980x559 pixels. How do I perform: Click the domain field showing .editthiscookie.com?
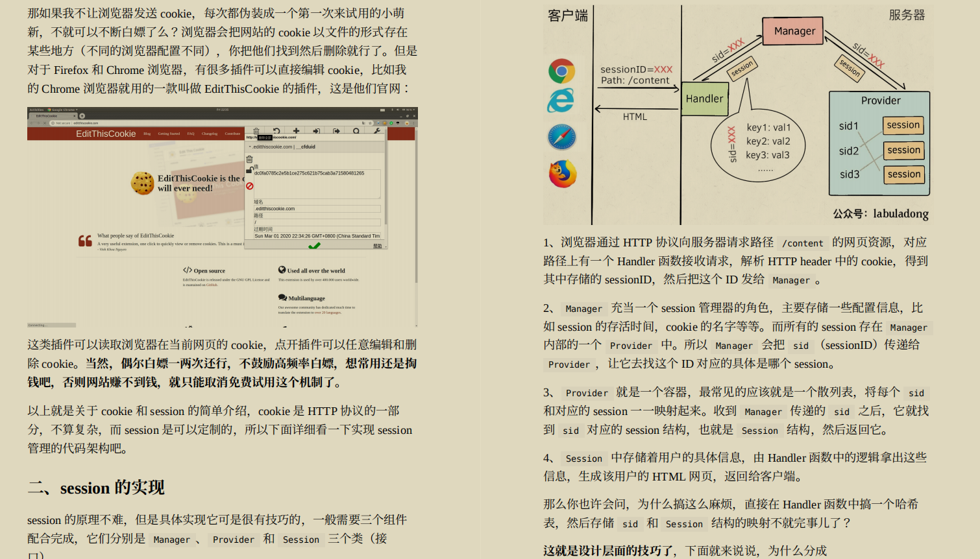point(317,209)
